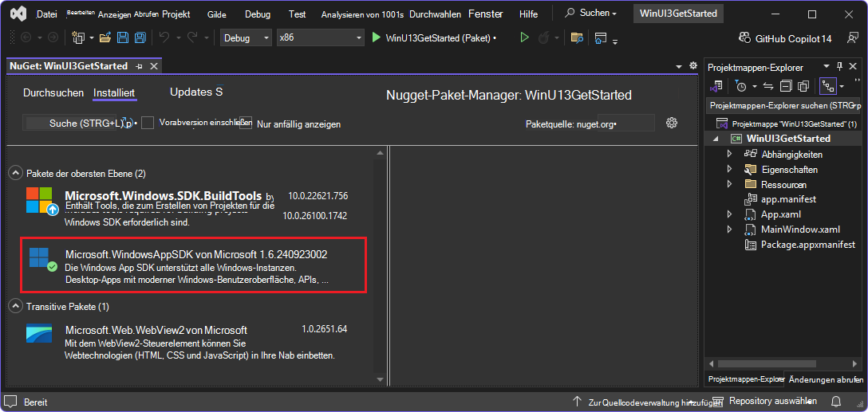The image size is (868, 412).
Task: Collapse the WinUI3GetStarted project node
Action: [x=716, y=139]
